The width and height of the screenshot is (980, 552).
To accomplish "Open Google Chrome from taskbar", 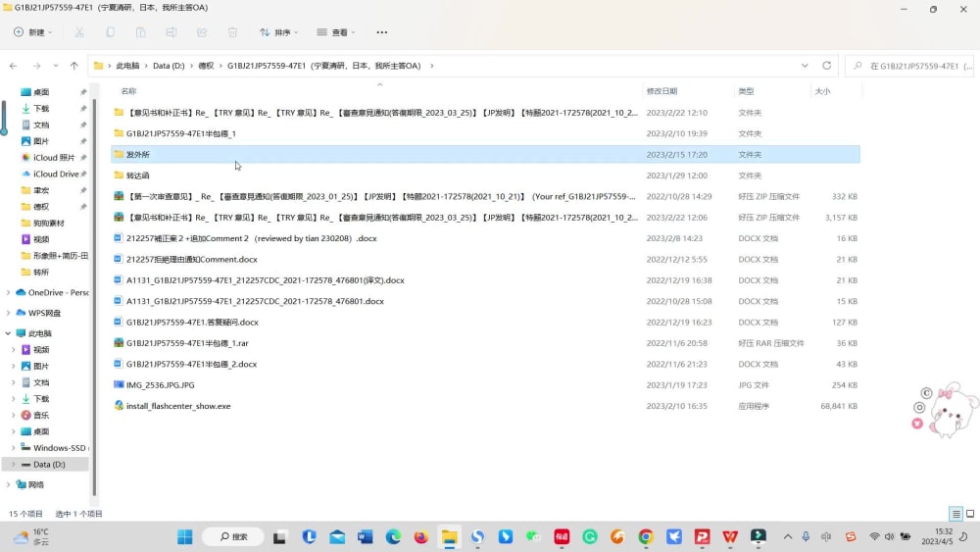I will pyautogui.click(x=646, y=537).
